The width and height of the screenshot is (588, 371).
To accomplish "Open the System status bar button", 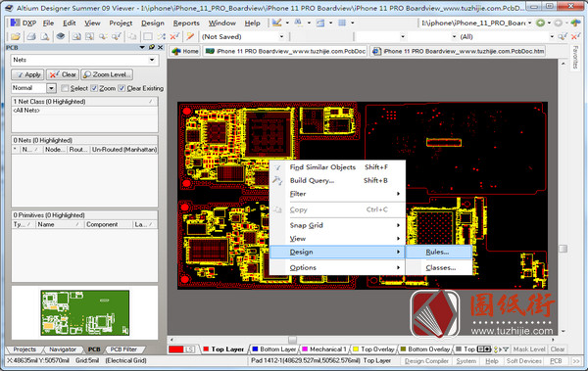I will 466,361.
